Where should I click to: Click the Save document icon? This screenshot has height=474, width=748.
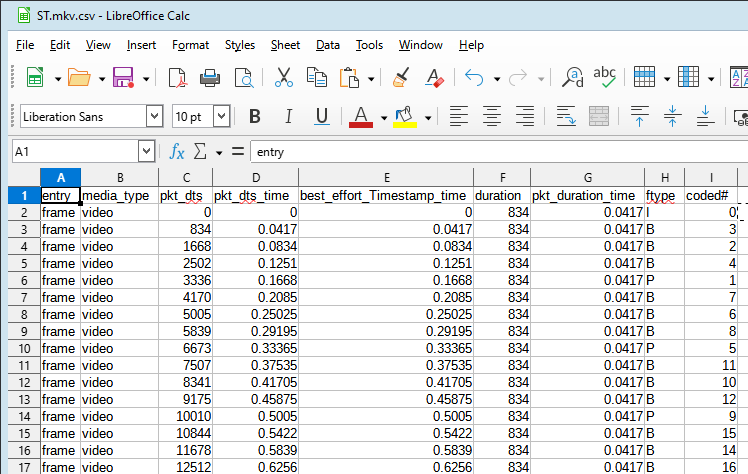[x=123, y=78]
